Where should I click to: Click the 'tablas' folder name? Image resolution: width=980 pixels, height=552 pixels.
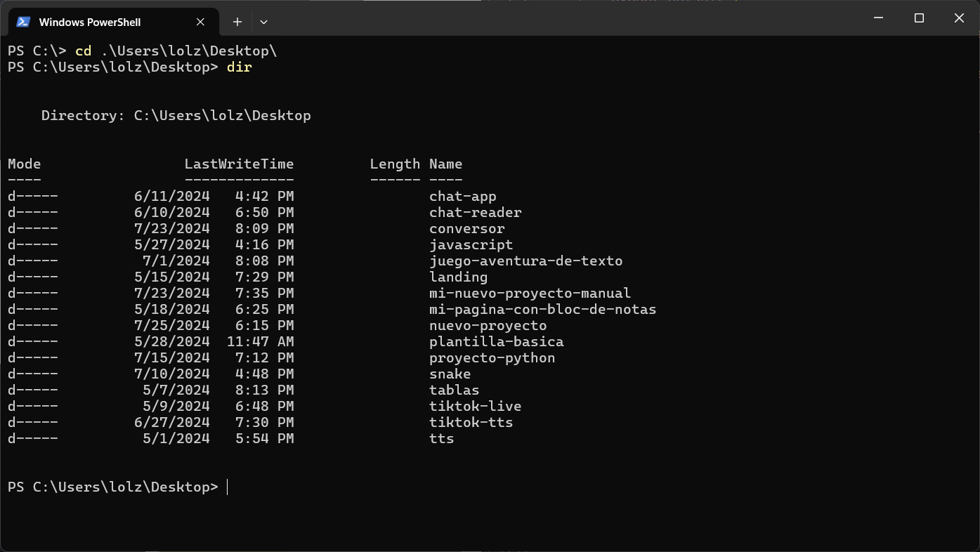pos(455,390)
